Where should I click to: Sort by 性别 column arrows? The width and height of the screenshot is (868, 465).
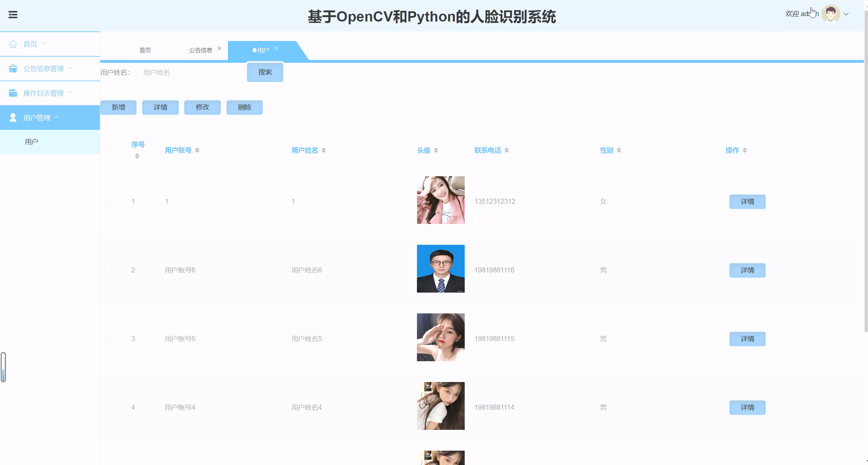pyautogui.click(x=619, y=150)
